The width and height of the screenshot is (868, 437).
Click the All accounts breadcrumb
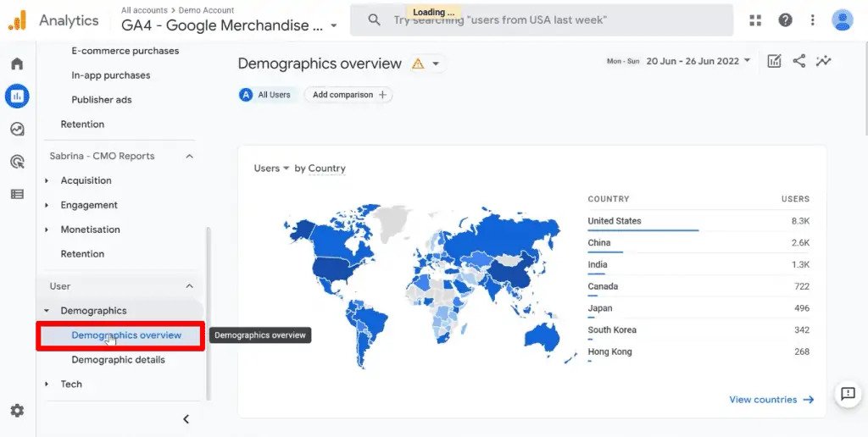[144, 10]
